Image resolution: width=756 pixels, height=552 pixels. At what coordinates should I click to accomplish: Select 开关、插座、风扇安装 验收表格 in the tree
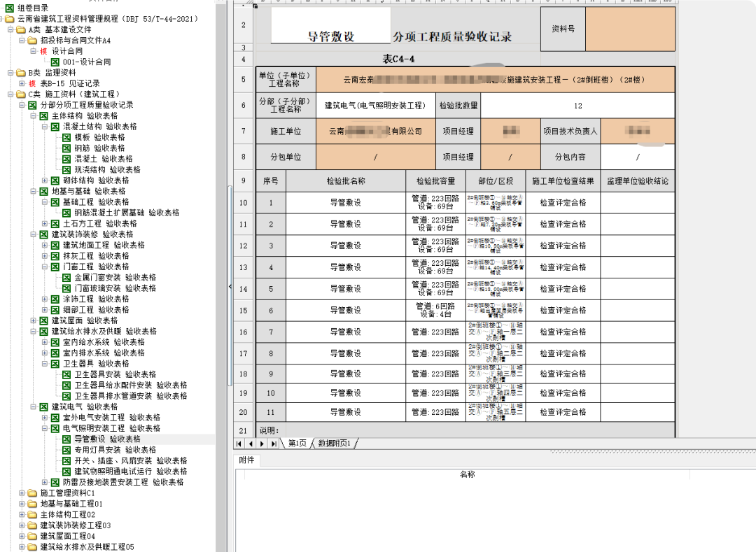131,460
